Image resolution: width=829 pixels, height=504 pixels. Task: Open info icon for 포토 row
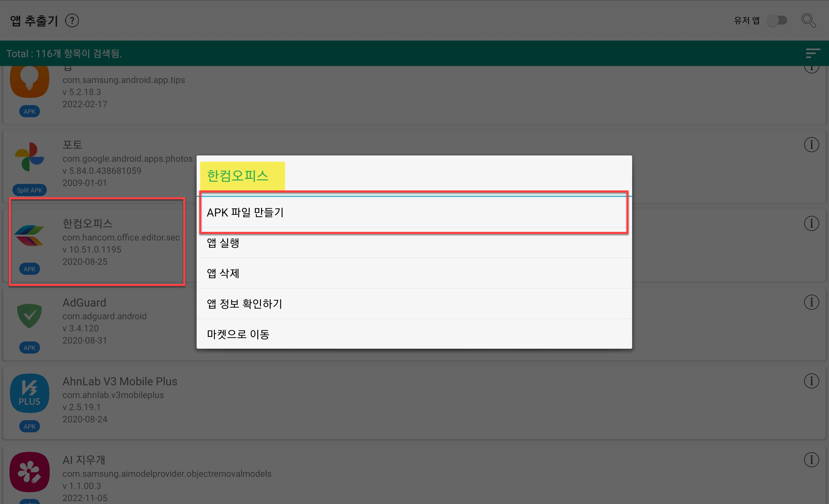pos(811,145)
